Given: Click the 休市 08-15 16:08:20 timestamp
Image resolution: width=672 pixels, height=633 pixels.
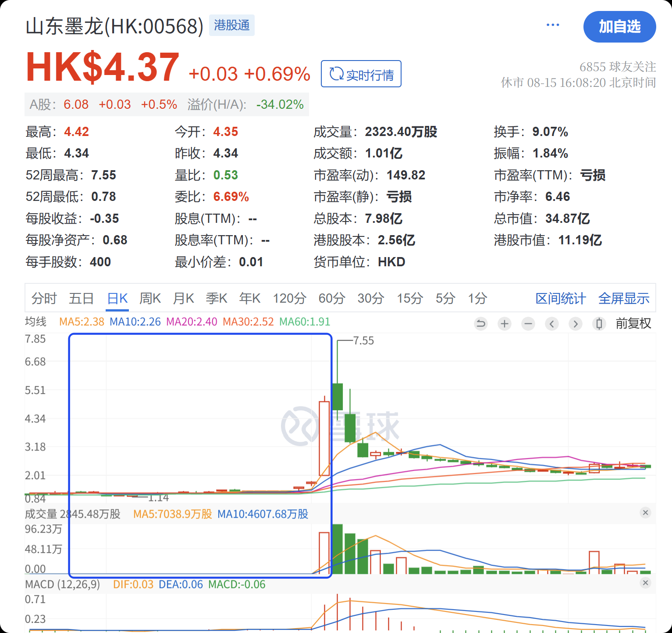Looking at the screenshot, I should [578, 82].
